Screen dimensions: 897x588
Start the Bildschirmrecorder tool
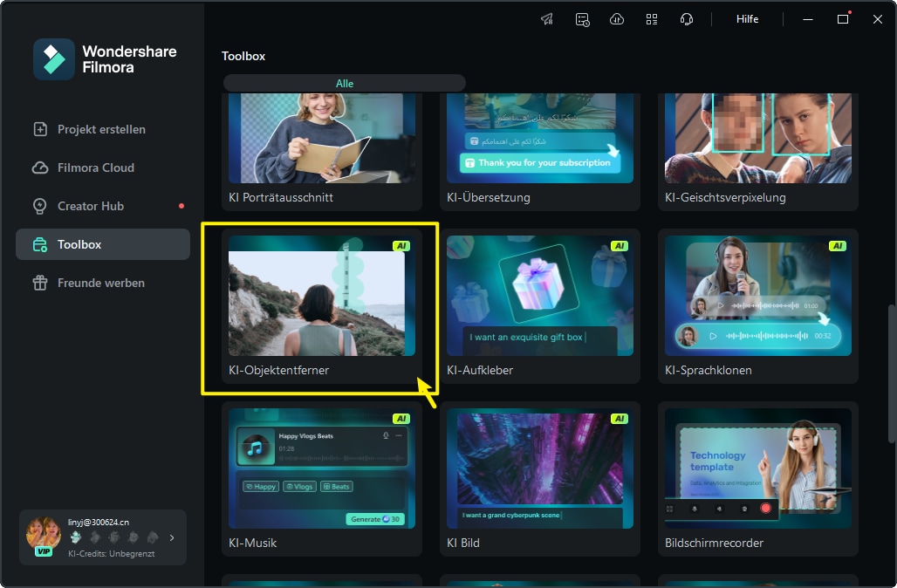757,469
